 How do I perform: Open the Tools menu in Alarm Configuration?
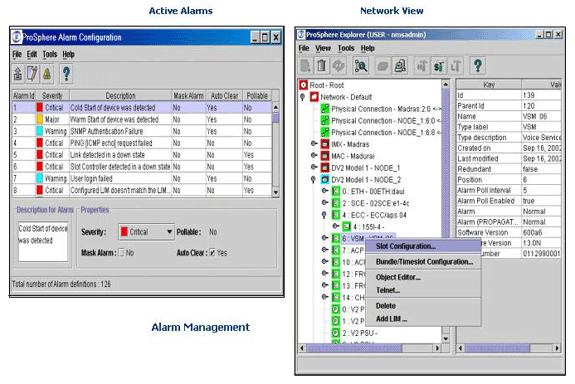click(50, 54)
